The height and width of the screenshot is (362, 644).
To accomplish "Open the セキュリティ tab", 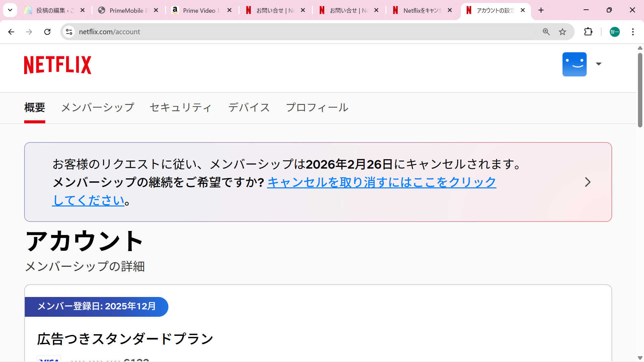I will point(181,108).
